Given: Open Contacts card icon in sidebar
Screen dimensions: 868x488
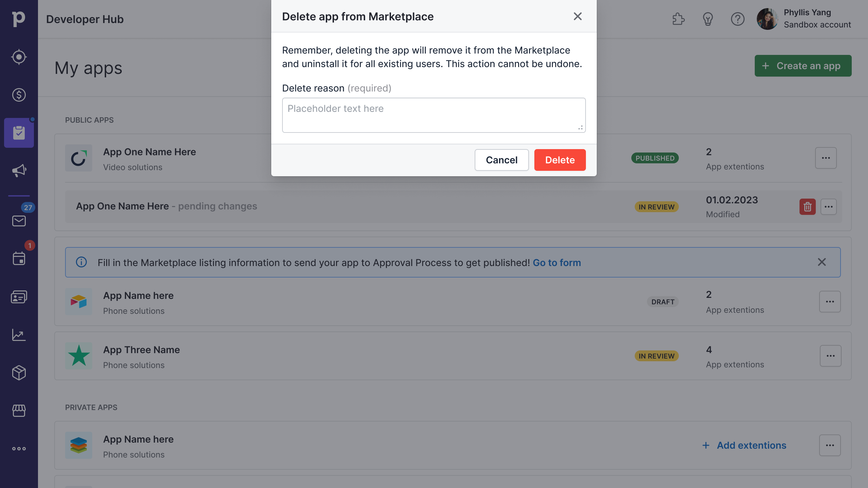Looking at the screenshot, I should coord(19,297).
